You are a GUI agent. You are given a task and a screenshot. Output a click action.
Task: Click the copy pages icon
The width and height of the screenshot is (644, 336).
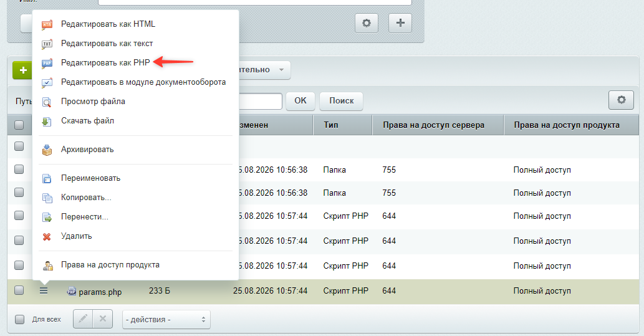(47, 198)
